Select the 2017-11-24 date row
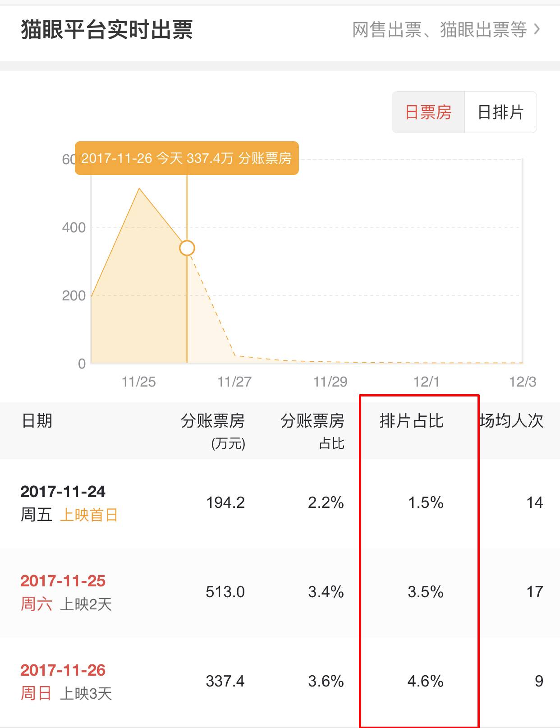The image size is (560, 728). 280,503
